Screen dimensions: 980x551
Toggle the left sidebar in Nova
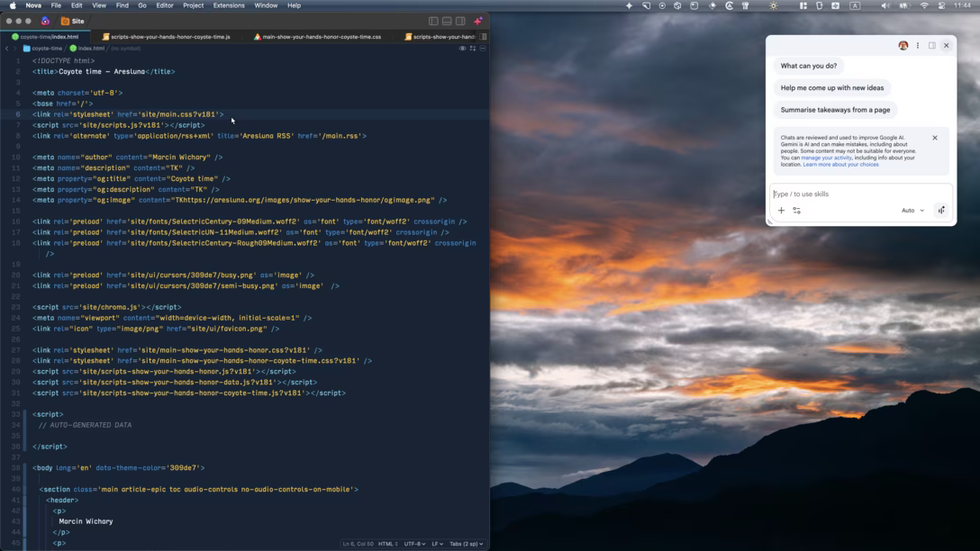coord(433,22)
